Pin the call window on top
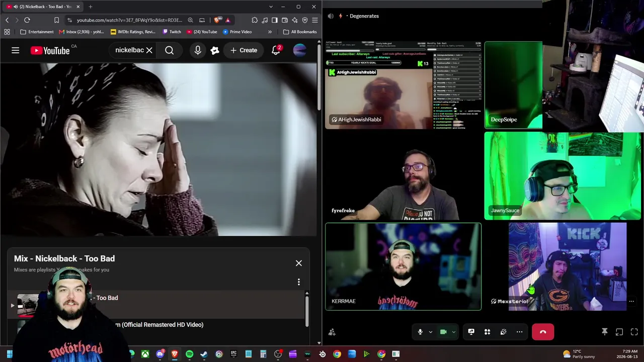The image size is (644, 362). point(605,332)
